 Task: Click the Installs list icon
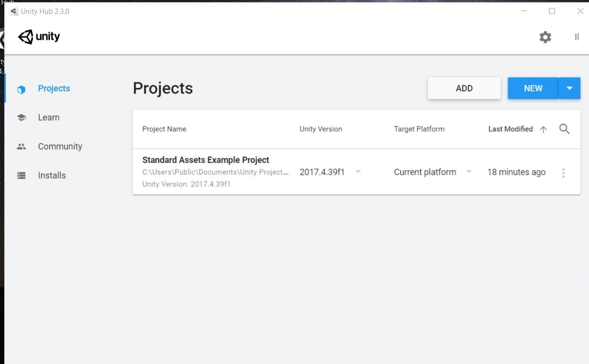[21, 176]
